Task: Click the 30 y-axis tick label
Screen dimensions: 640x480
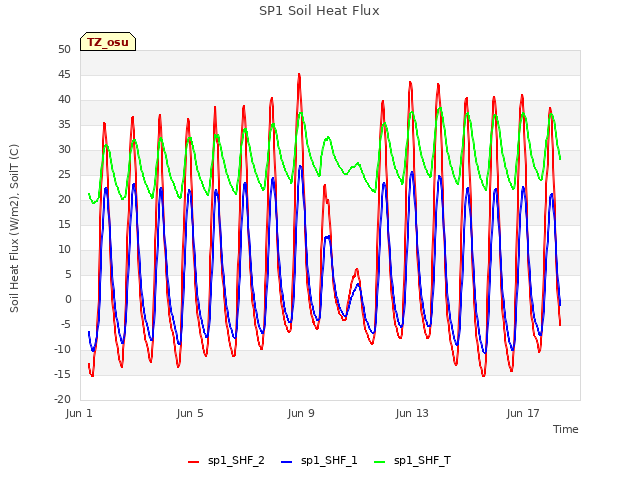Action: [x=64, y=150]
